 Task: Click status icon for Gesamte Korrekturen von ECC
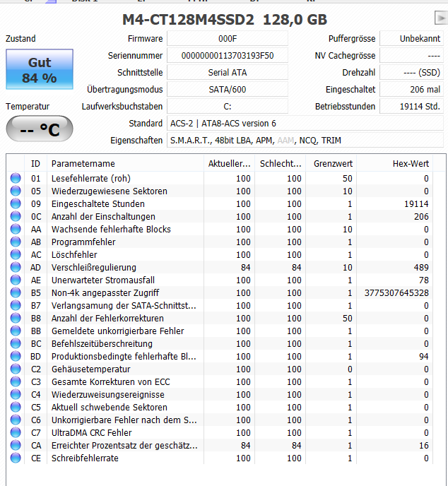pyautogui.click(x=16, y=381)
